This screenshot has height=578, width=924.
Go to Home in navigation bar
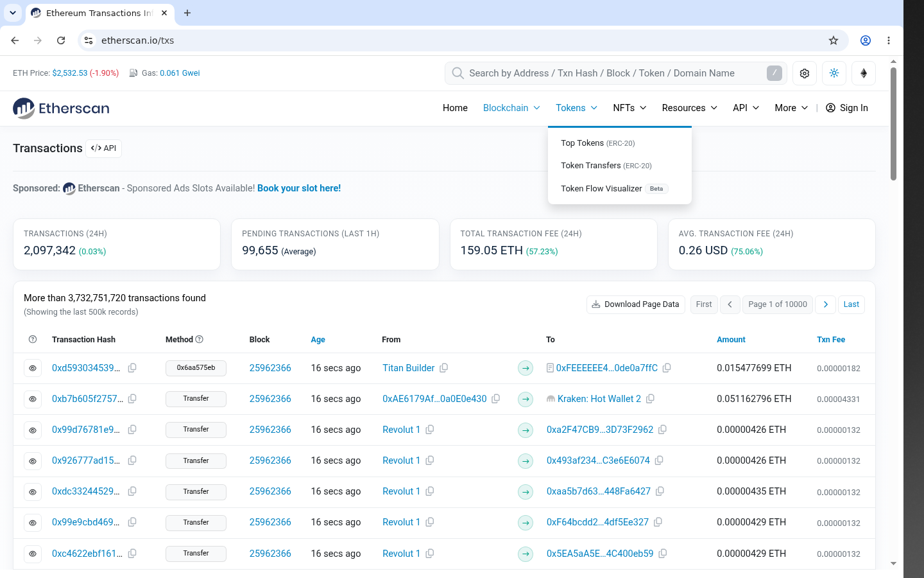tap(455, 108)
